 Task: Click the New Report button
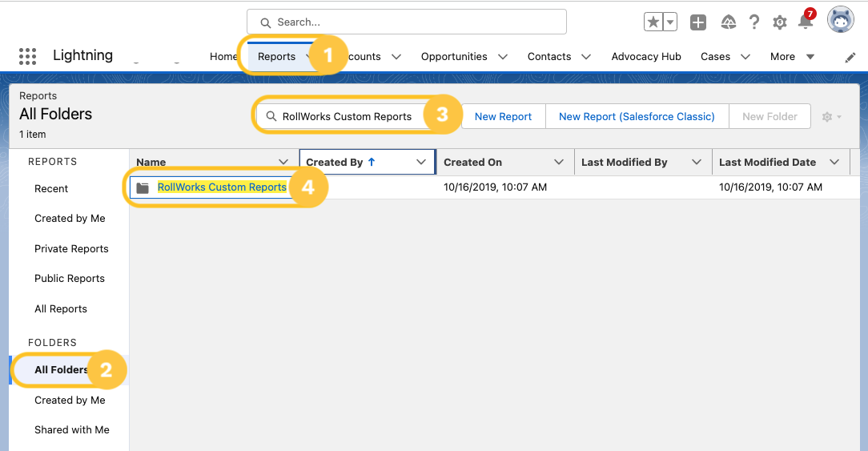503,116
